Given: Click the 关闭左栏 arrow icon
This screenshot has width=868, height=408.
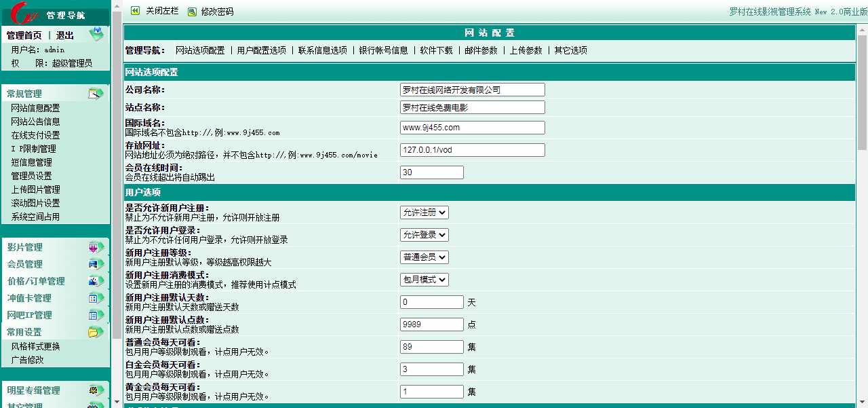Looking at the screenshot, I should (x=135, y=11).
